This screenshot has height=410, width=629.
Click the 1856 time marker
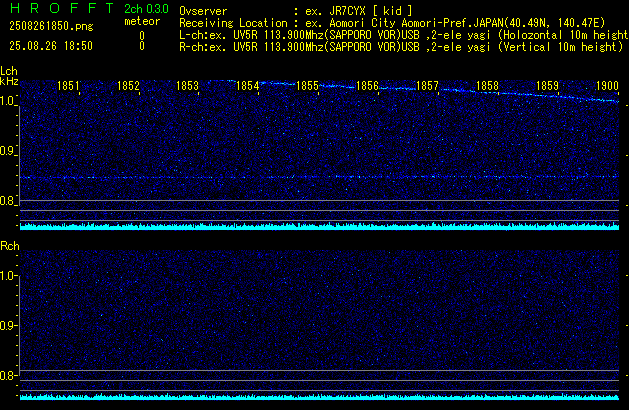pos(367,86)
